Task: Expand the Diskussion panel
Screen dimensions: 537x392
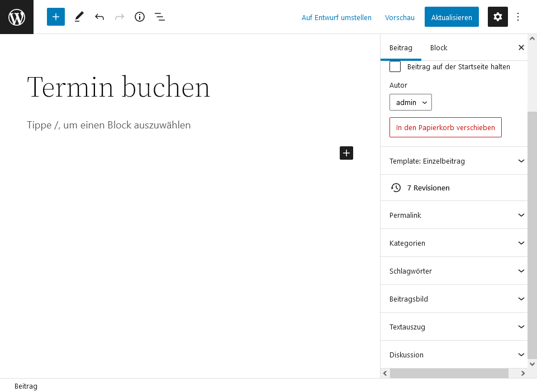Action: 454,355
